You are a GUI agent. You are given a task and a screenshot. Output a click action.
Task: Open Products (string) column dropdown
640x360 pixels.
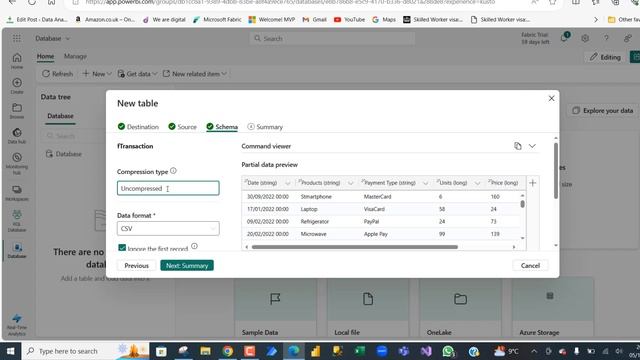coord(350,183)
